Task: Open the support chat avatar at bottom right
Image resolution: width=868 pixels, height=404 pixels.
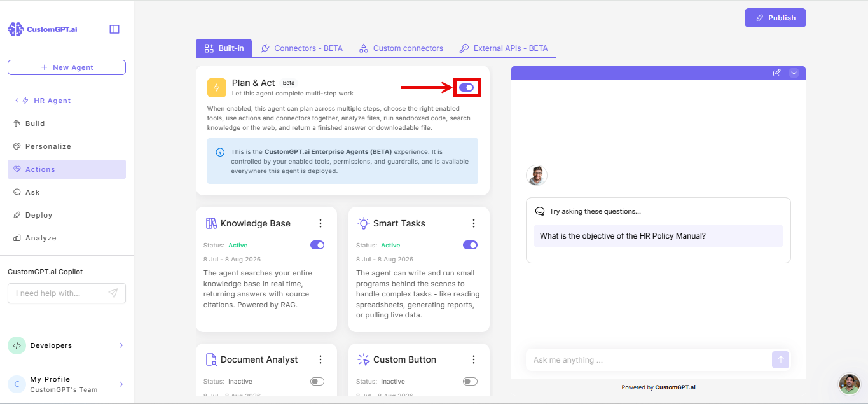Action: pyautogui.click(x=850, y=384)
